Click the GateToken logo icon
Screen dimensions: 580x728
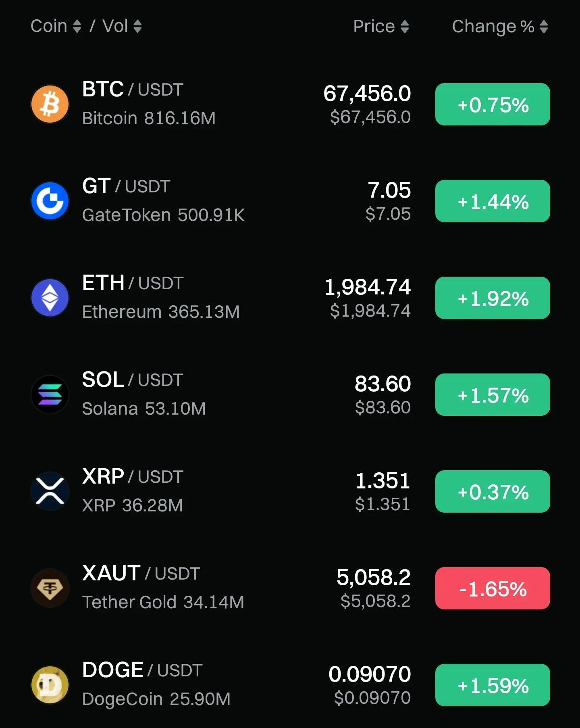50,201
